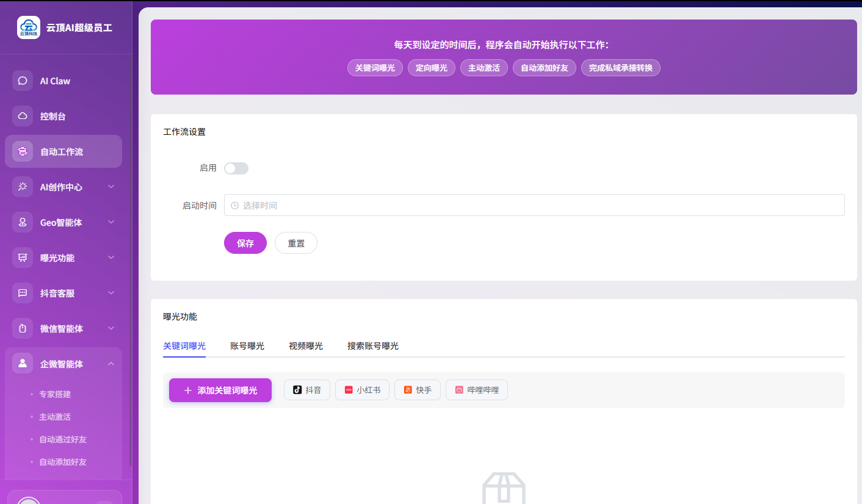Click the 云顶科技 logo icon
This screenshot has height=504, width=862.
pos(29,27)
